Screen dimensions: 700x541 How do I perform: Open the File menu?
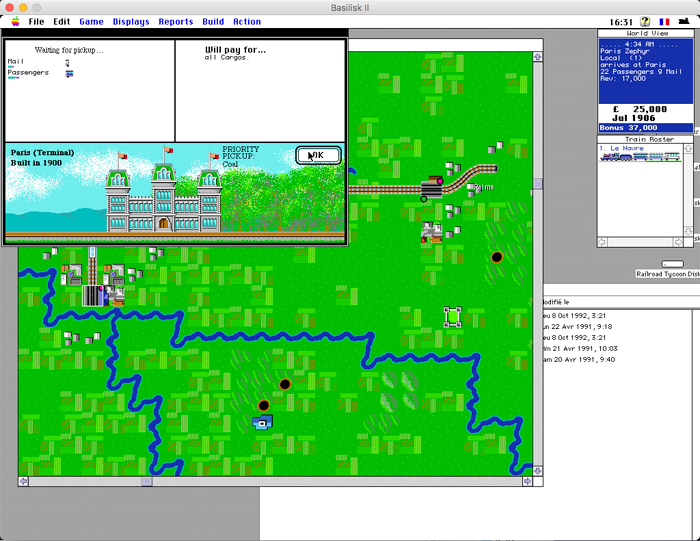pos(36,21)
